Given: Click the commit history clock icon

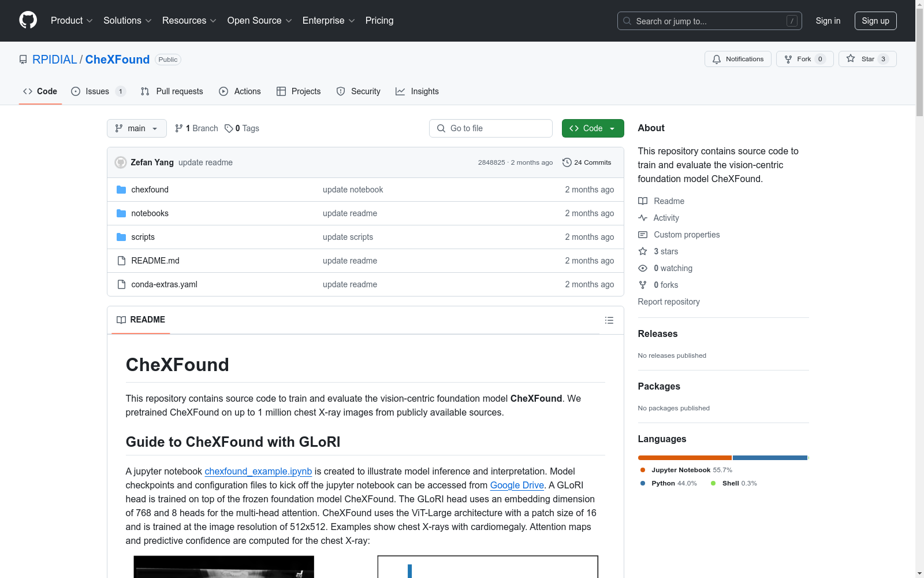Looking at the screenshot, I should pyautogui.click(x=567, y=162).
